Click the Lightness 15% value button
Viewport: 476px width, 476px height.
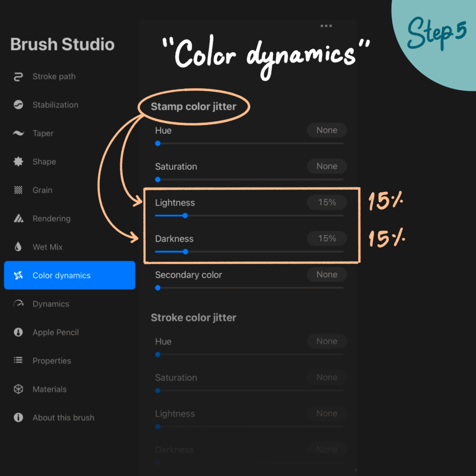point(327,202)
